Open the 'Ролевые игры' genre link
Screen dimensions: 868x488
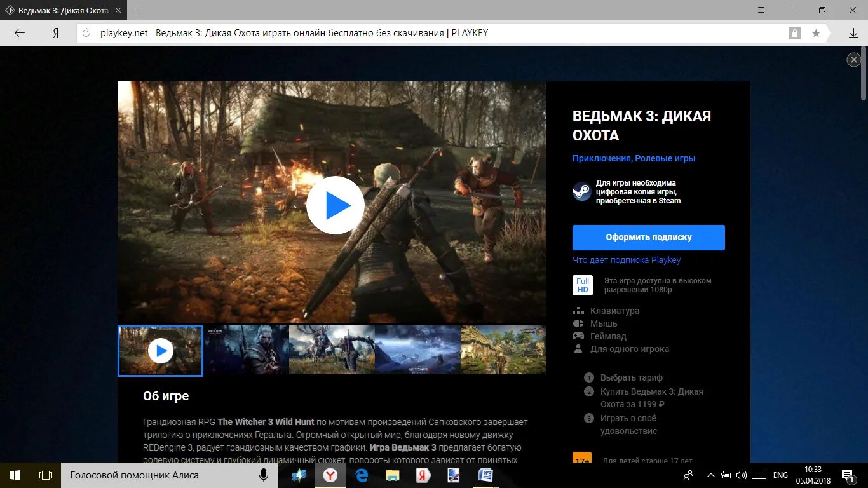(x=665, y=158)
